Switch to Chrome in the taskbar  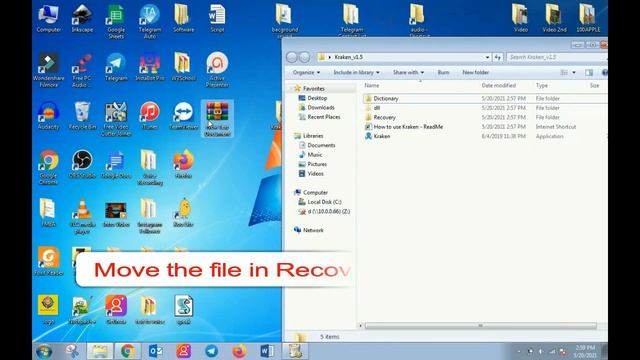click(x=127, y=351)
